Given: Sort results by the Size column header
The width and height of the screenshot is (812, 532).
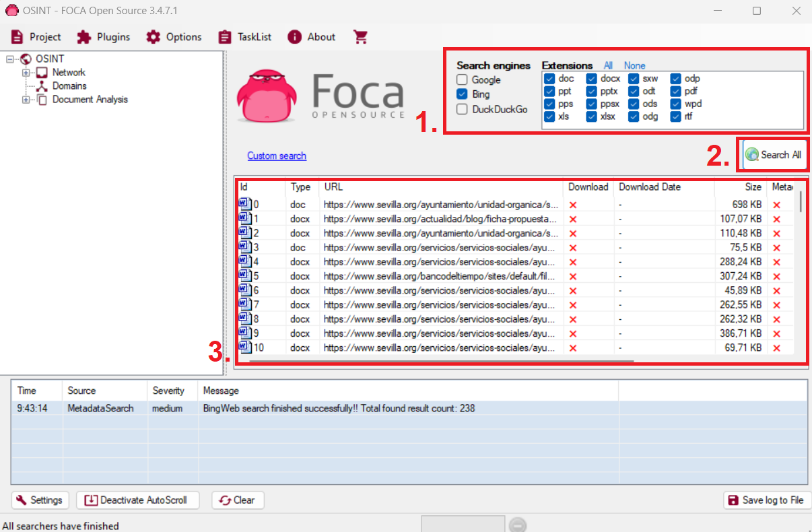Looking at the screenshot, I should (741, 187).
